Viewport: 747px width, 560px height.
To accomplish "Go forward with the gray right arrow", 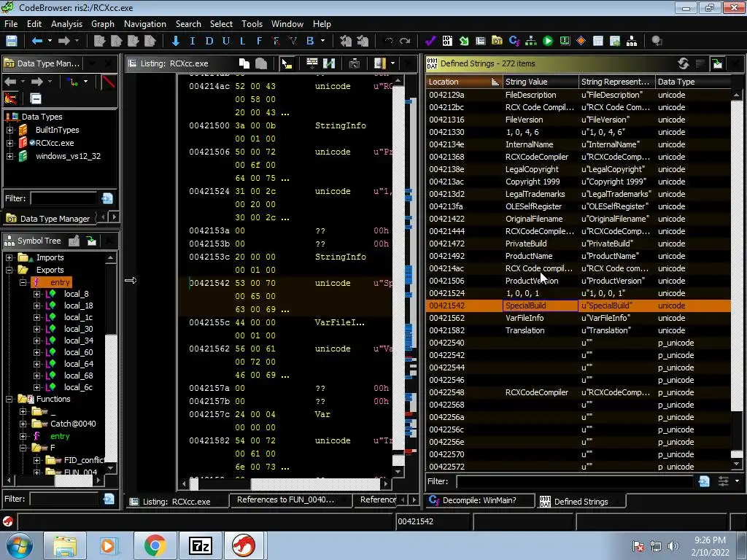I will click(64, 41).
